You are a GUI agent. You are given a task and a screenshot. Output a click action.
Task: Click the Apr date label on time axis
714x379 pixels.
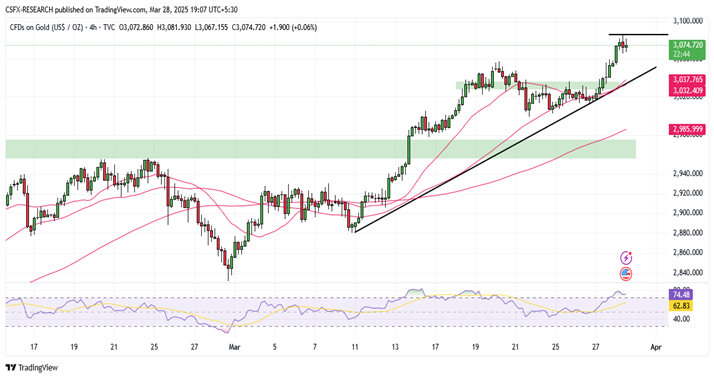tap(656, 347)
